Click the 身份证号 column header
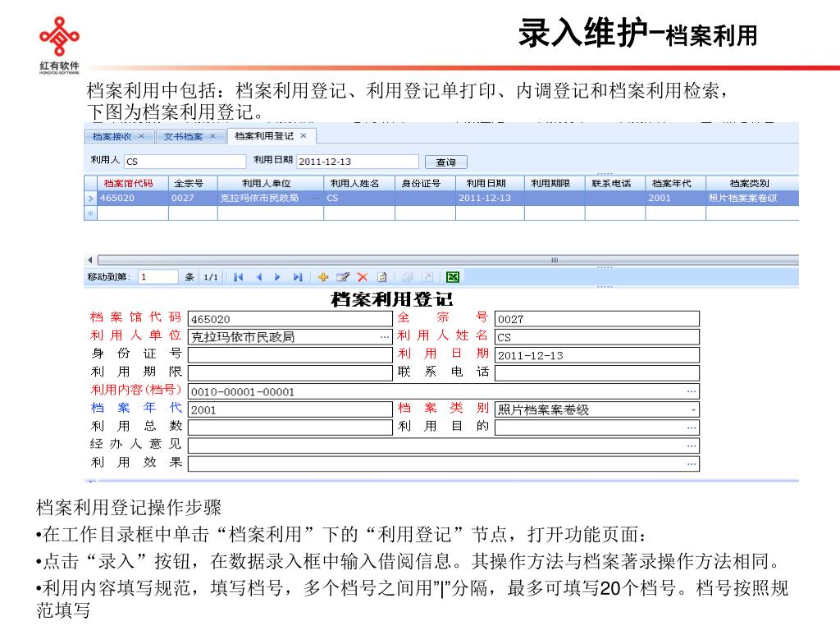The height and width of the screenshot is (630, 840). (x=426, y=183)
